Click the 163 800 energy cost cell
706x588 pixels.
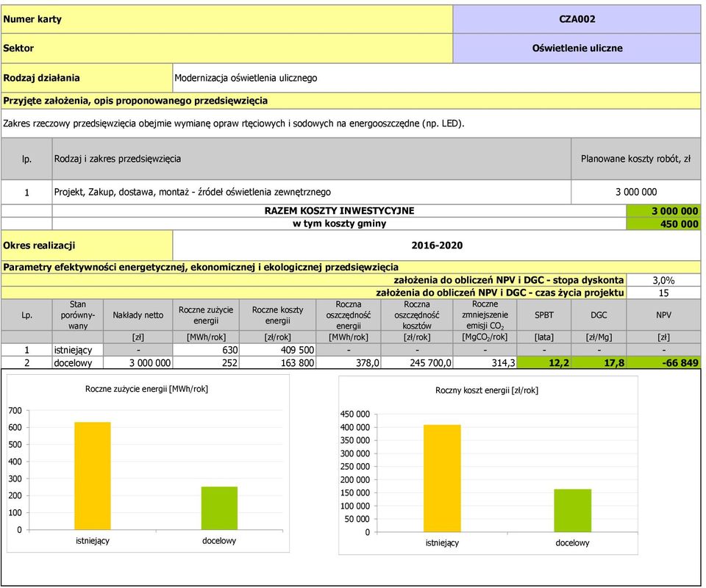[277, 363]
